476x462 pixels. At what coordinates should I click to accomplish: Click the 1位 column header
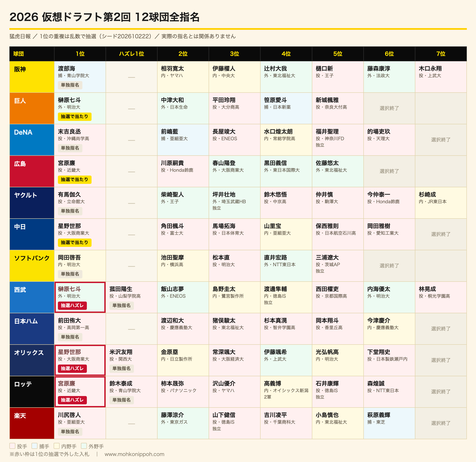point(80,54)
